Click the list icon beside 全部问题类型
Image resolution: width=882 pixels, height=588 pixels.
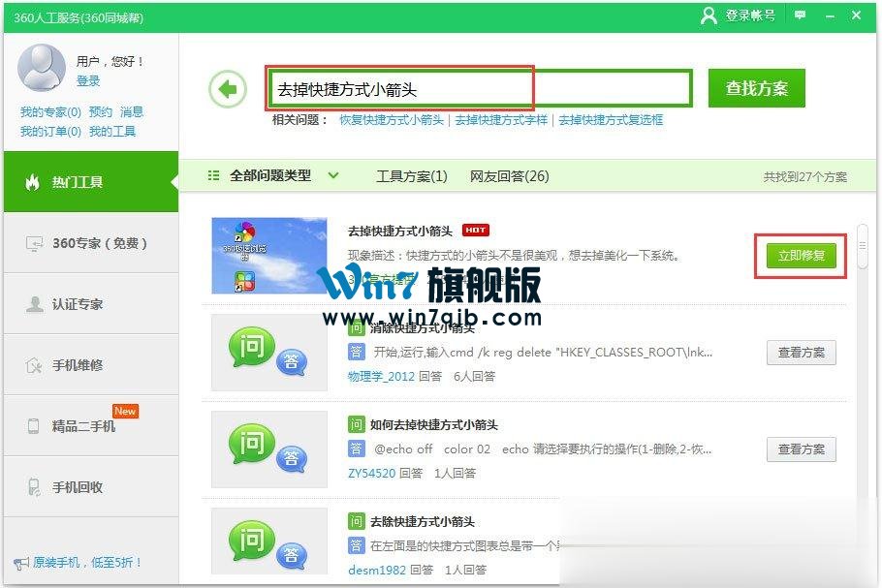pyautogui.click(x=214, y=175)
